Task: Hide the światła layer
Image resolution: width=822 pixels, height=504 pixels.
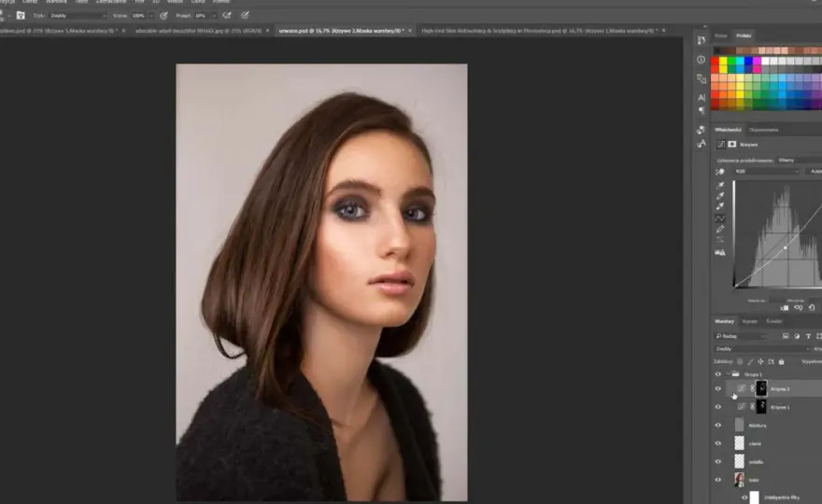Action: [718, 462]
